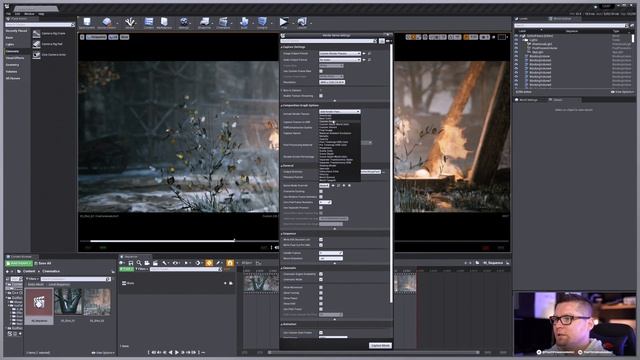Click the Save Current toolbar icon
640x360 pixels.
click(x=87, y=22)
